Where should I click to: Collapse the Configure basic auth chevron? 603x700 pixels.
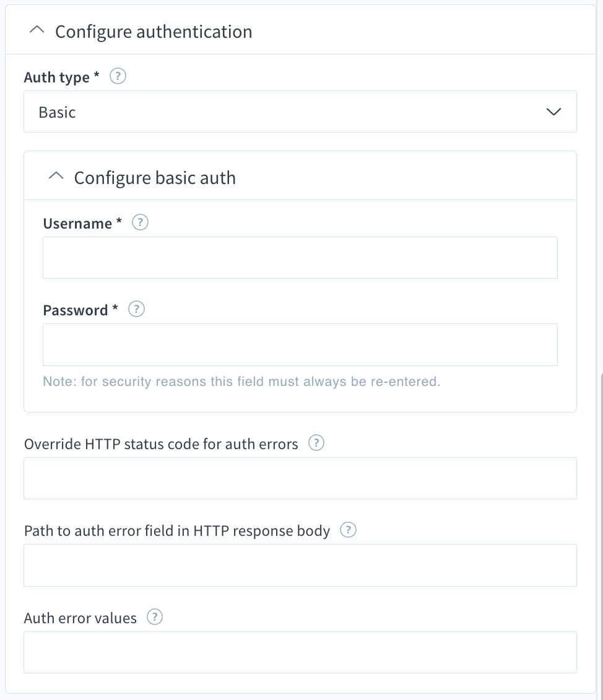coord(56,176)
